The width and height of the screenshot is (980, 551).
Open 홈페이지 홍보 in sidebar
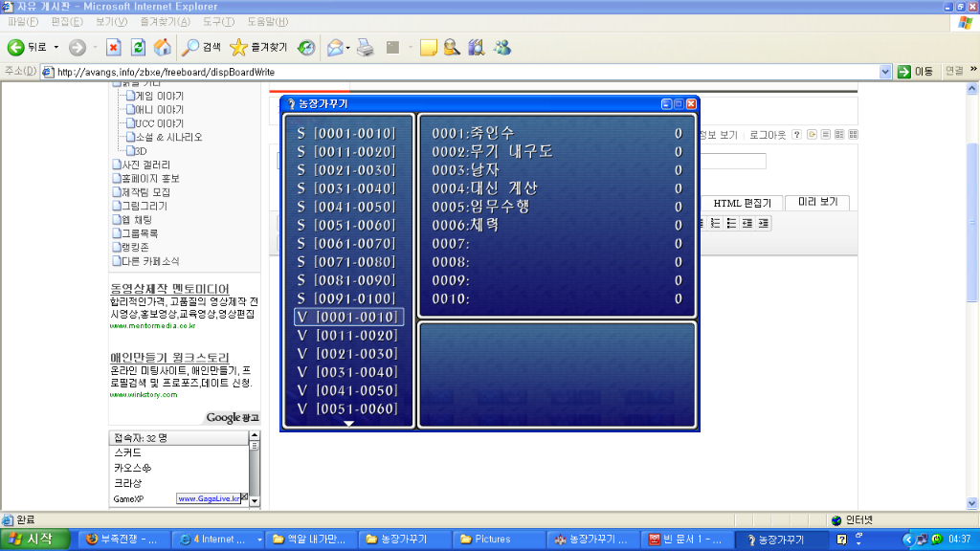pos(150,179)
